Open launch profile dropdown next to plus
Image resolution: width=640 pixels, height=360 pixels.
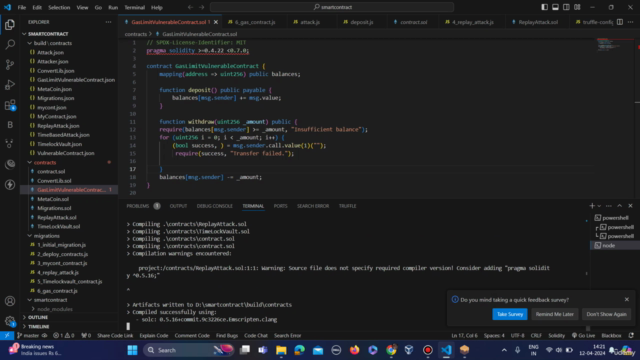tap(599, 206)
